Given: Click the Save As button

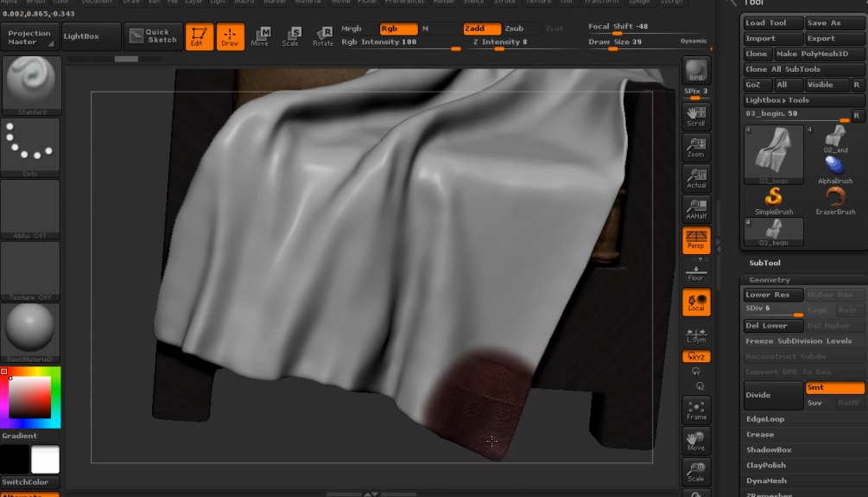Looking at the screenshot, I should point(835,22).
